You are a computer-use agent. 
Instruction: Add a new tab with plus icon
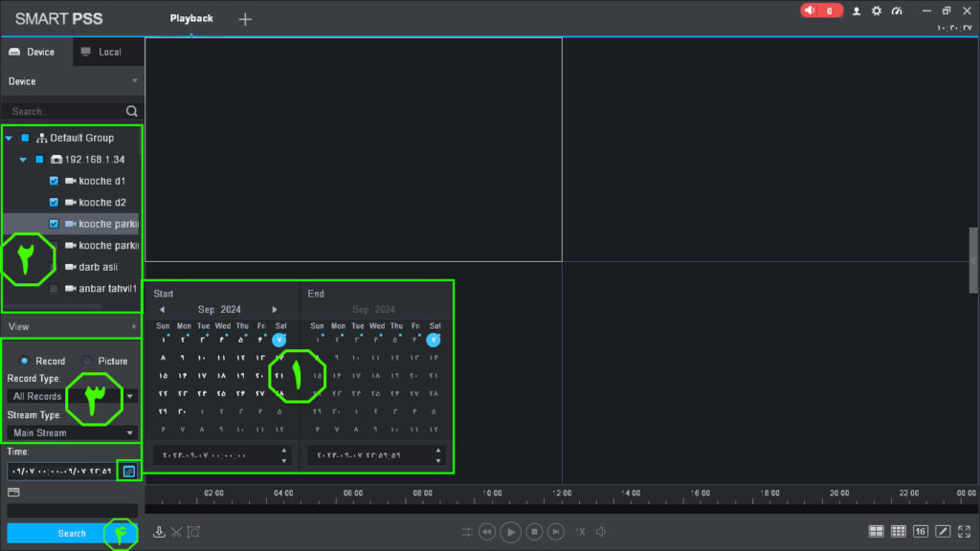pyautogui.click(x=245, y=19)
